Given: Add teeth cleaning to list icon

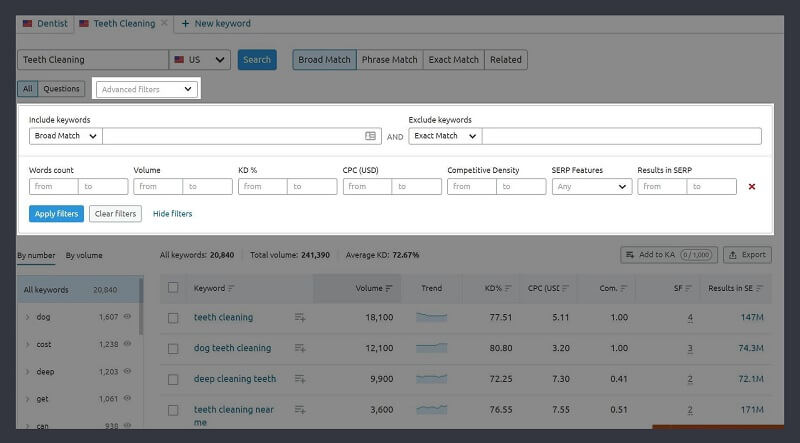Looking at the screenshot, I should pos(300,317).
